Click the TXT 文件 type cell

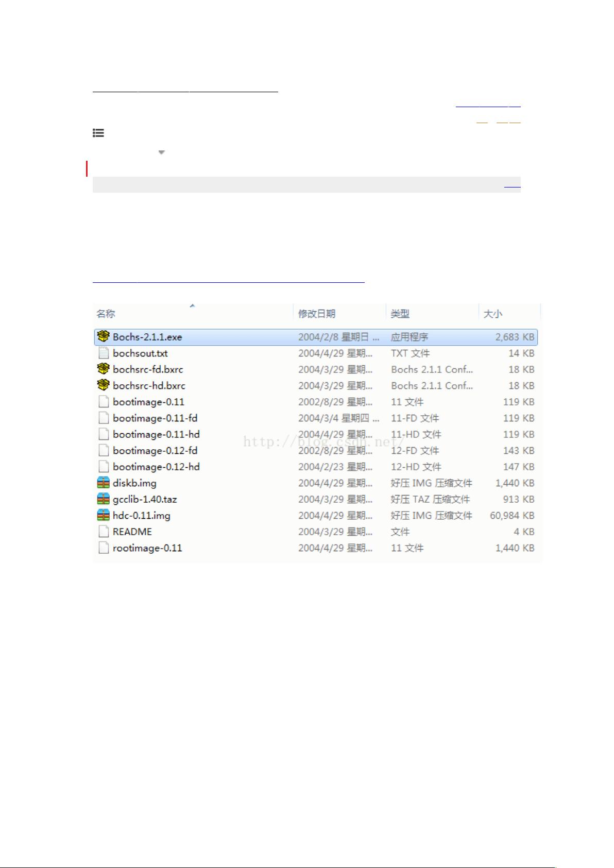coord(410,353)
